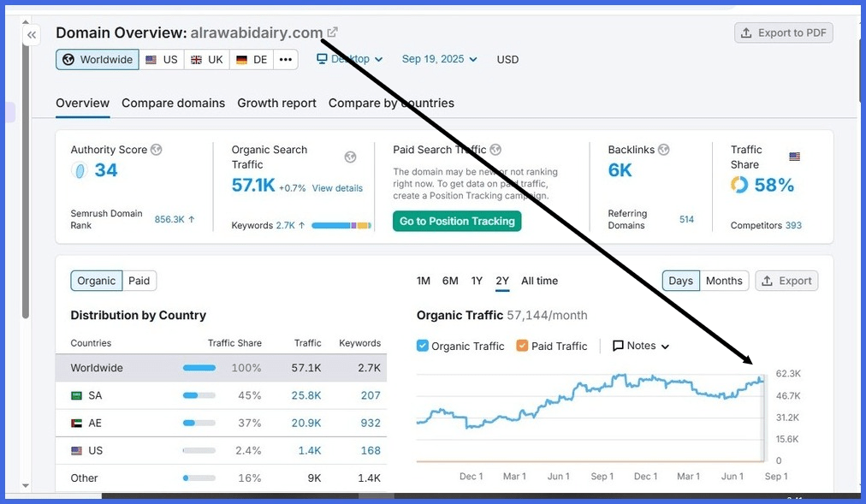Image resolution: width=866 pixels, height=504 pixels.
Task: Open Compare by countries tab
Action: click(391, 104)
